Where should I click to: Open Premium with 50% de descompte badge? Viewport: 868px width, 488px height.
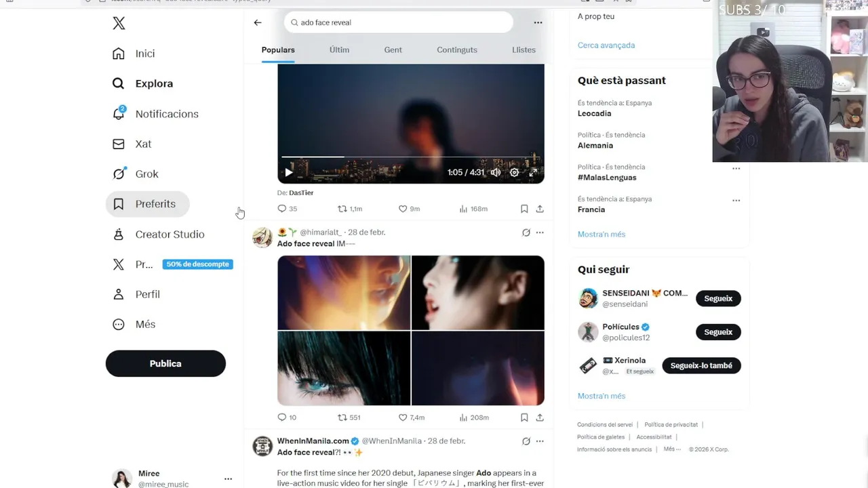(172, 264)
